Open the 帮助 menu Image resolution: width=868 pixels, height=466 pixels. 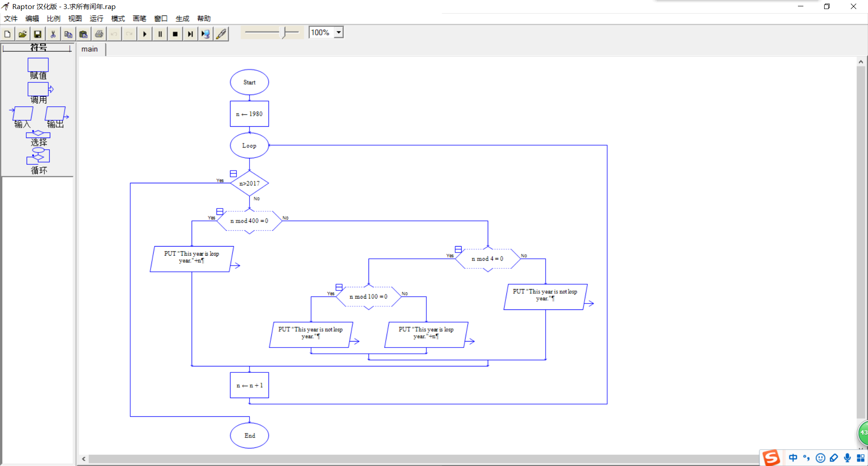(204, 19)
